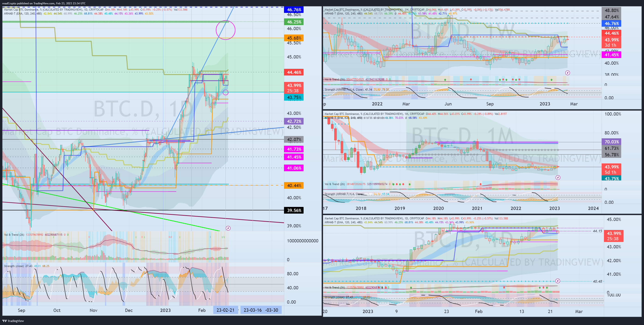Click the red 44.46% price label on main chart
644x325 pixels.
[294, 72]
